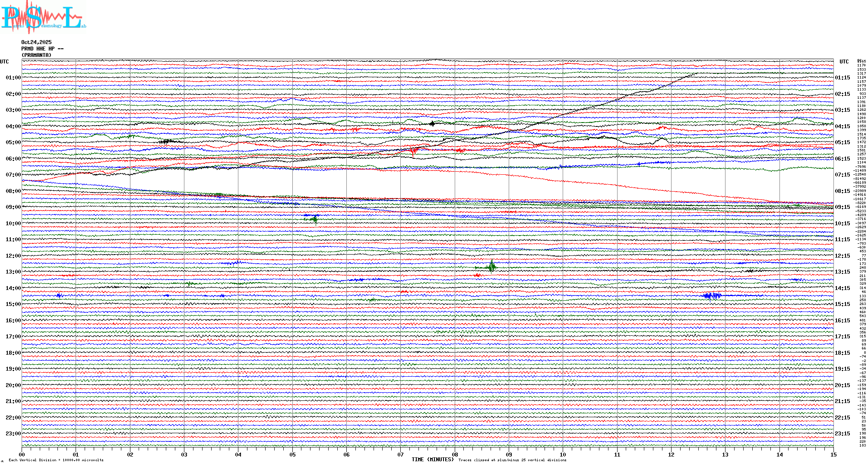The height and width of the screenshot is (466, 868).
Task: Click the 13:15 label on right axis
Action: (x=842, y=272)
